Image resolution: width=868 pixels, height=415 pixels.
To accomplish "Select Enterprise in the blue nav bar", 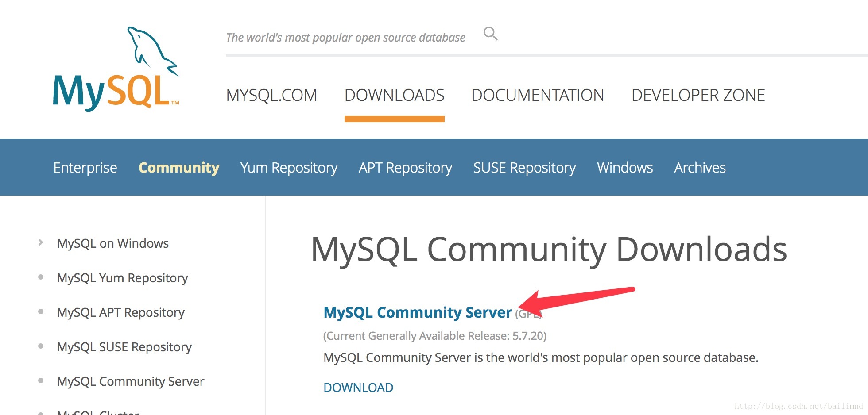I will [x=85, y=168].
